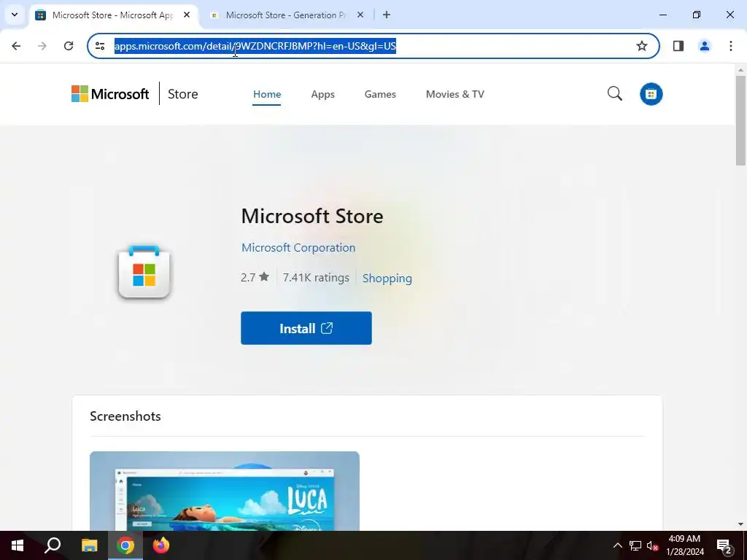The width and height of the screenshot is (747, 560).
Task: Open Chrome's three-dot menu
Action: 731,46
